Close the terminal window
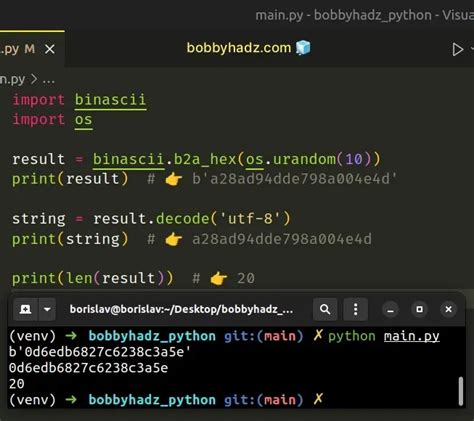 448,310
